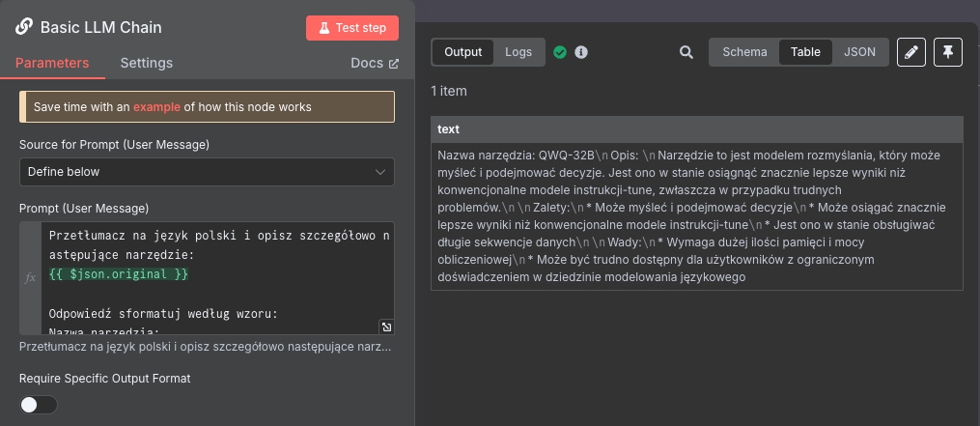
Task: Click the Basic LLM Chain link icon
Action: tap(25, 27)
